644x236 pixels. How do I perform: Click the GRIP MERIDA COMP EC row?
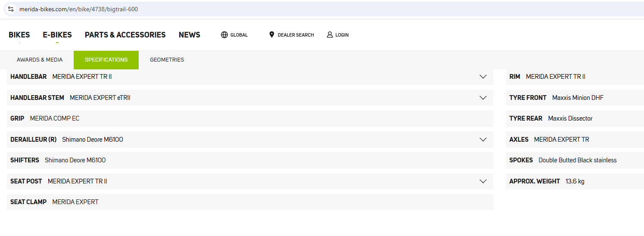[250, 118]
